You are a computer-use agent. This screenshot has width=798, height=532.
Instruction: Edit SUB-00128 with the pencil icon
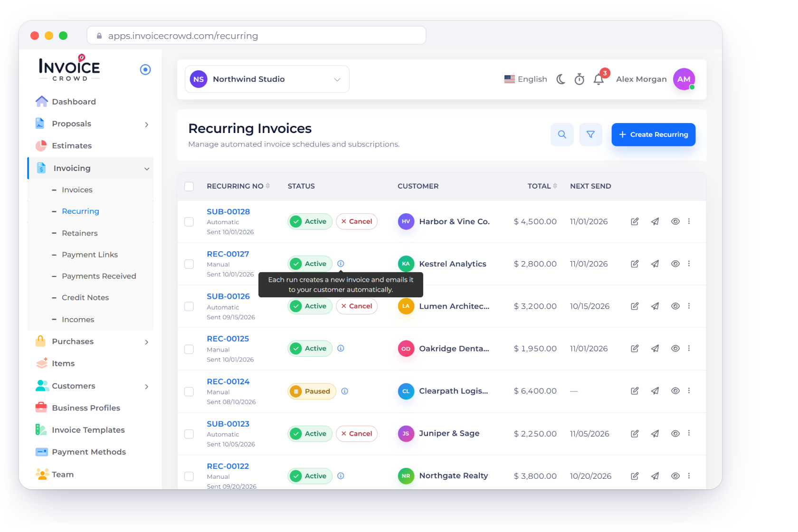click(x=635, y=221)
